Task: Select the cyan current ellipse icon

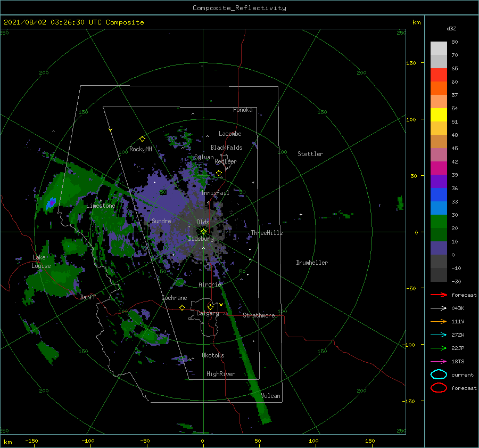Action: 439,374
